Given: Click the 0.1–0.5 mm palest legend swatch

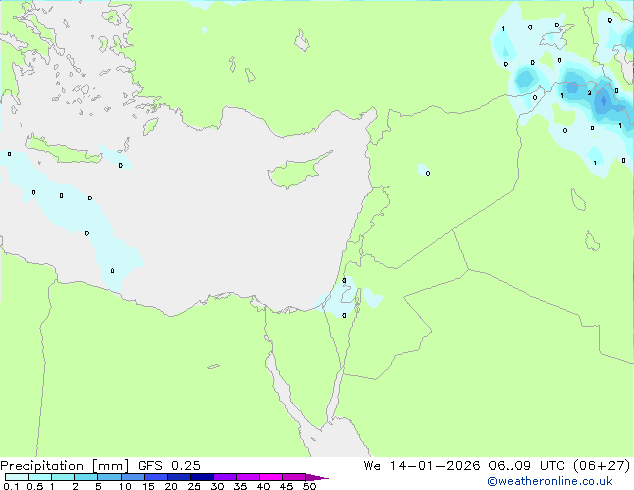Looking at the screenshot, I should click(x=17, y=477).
